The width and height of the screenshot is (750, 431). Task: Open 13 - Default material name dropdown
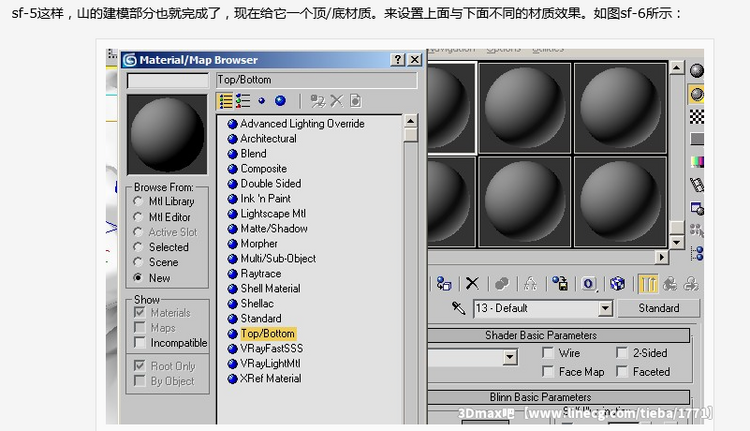click(x=605, y=308)
